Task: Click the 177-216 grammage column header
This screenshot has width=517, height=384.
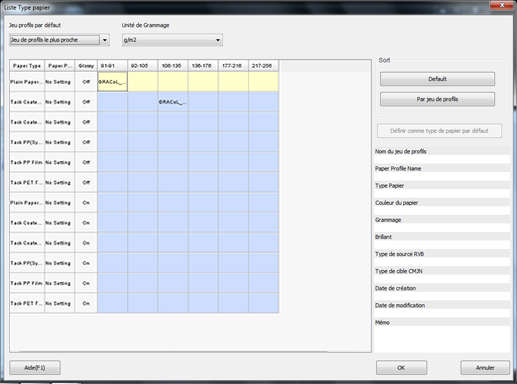Action: (x=233, y=66)
